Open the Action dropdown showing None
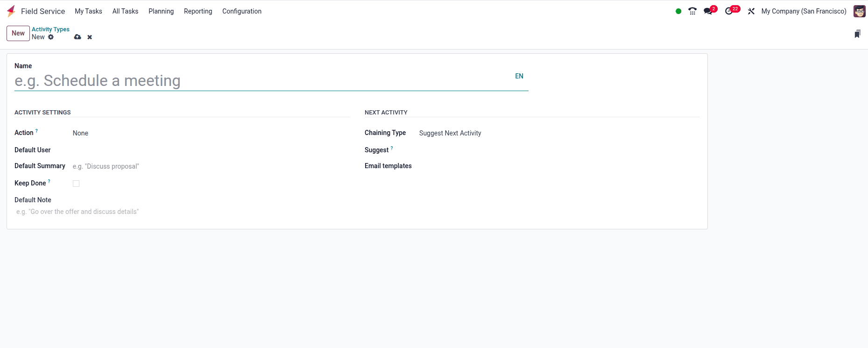This screenshot has width=868, height=348. pos(210,133)
